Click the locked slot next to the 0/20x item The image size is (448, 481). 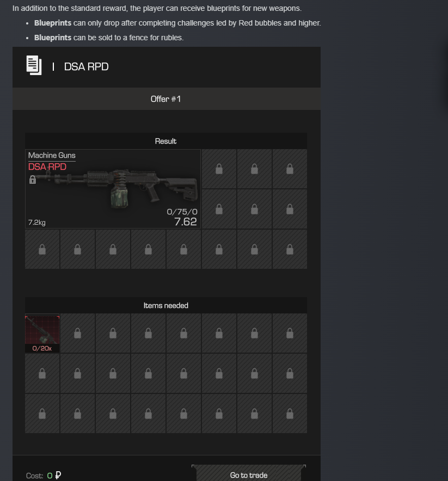(x=78, y=333)
